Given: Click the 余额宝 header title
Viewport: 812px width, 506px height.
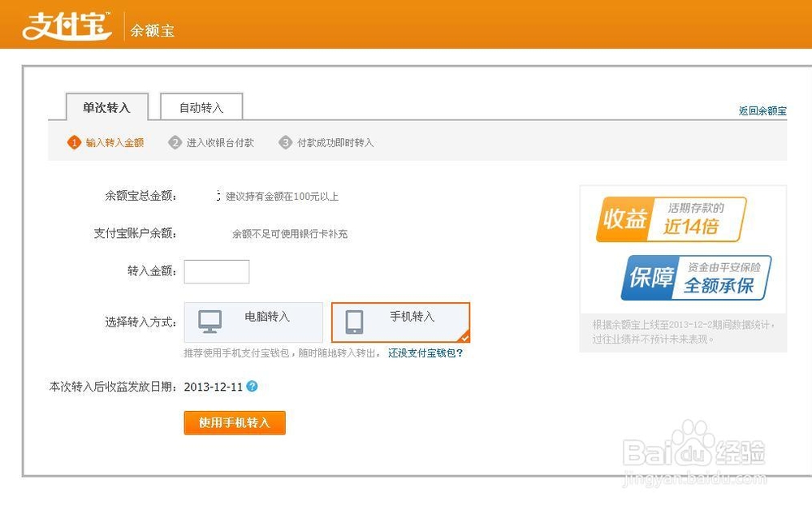Looking at the screenshot, I should tap(153, 31).
